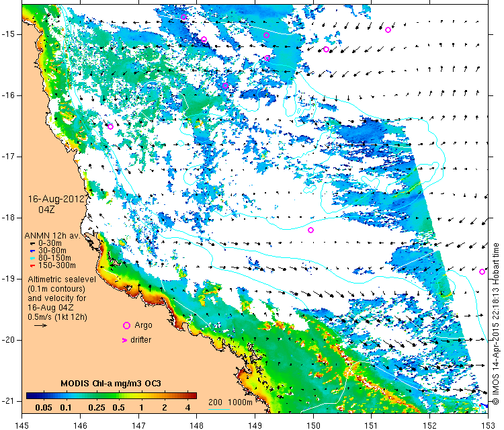Select Argo float marker near 18.2°S 150°E
Viewport: 504px width, 430px height.
click(310, 230)
